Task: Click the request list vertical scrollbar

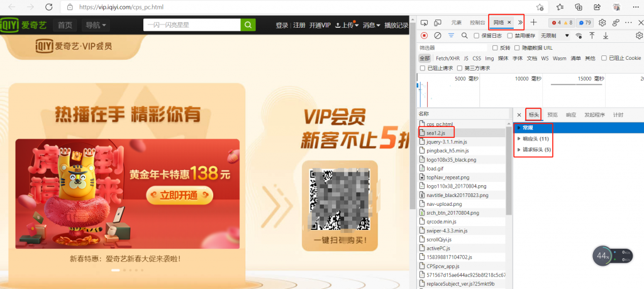Action: (x=509, y=172)
